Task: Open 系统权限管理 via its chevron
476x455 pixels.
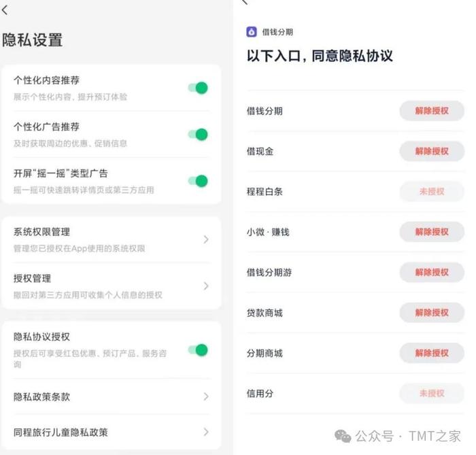Action: (206, 239)
